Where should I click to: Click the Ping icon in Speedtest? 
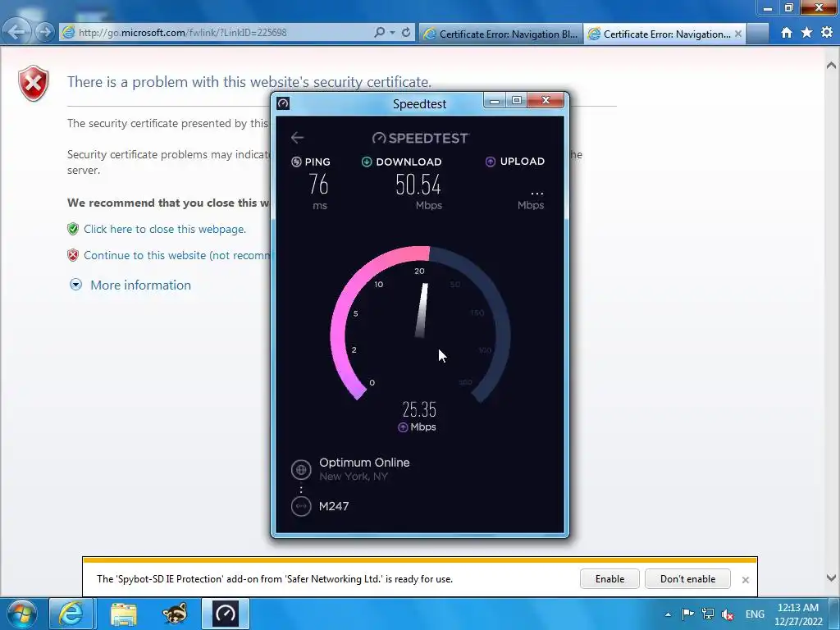(296, 162)
